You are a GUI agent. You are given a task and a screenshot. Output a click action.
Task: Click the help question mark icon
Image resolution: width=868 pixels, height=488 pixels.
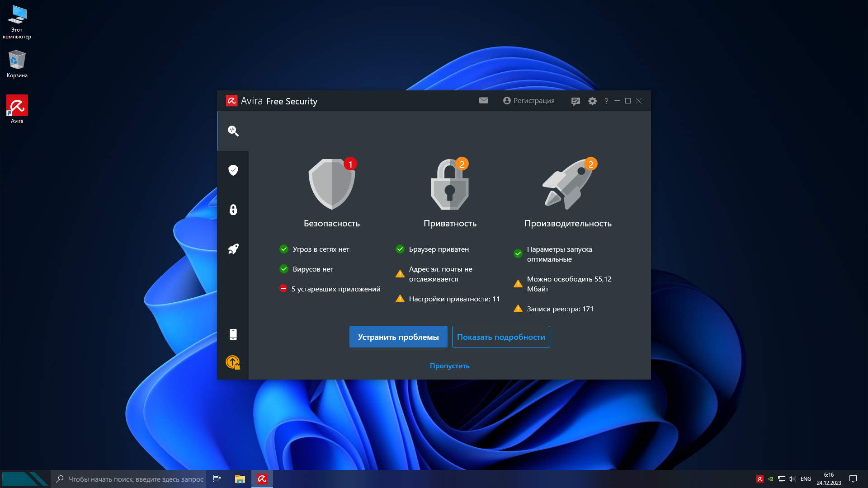pos(606,101)
